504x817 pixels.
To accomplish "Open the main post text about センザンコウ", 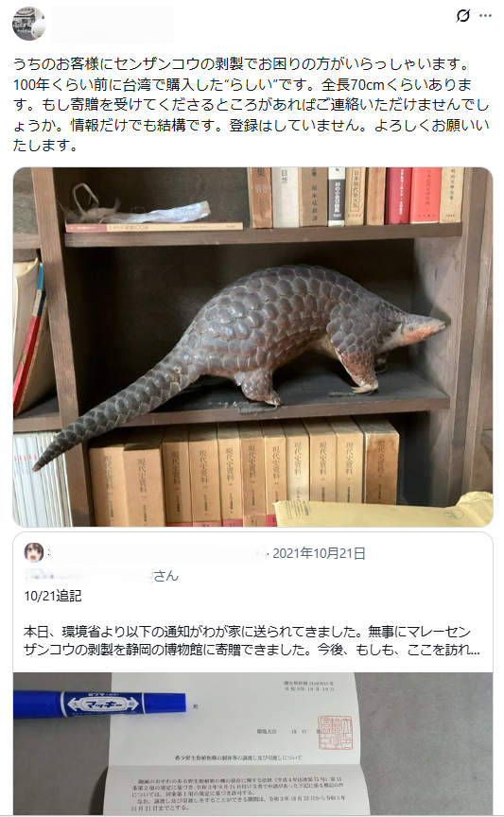I will tap(252, 105).
